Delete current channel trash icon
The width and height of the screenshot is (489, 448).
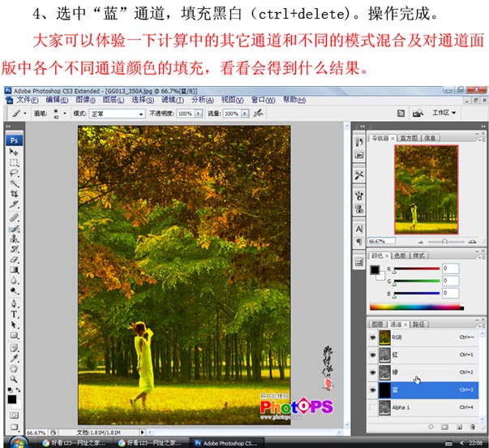coord(473,426)
